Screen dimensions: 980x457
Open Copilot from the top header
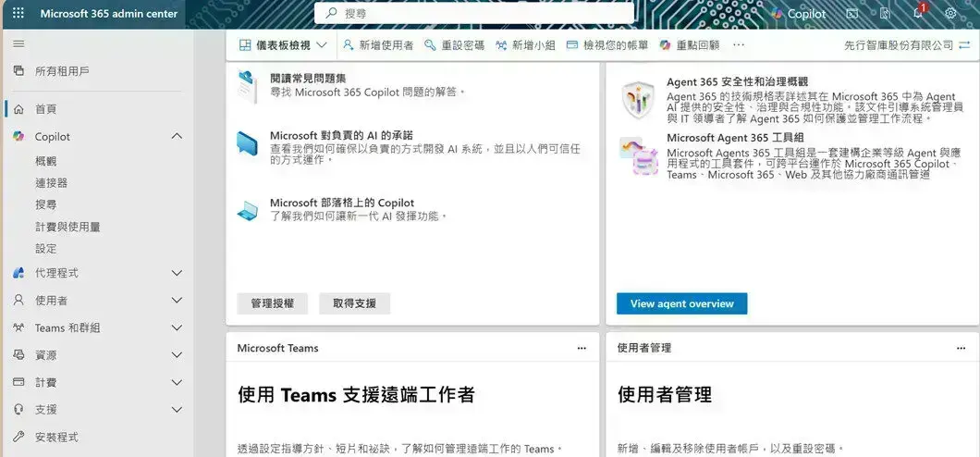[798, 13]
